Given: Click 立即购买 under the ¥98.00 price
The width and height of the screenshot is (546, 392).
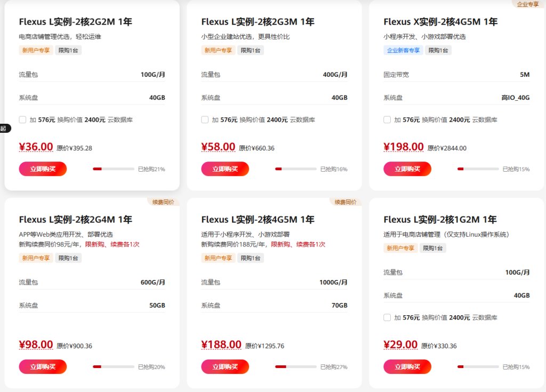Looking at the screenshot, I should pos(43,366).
